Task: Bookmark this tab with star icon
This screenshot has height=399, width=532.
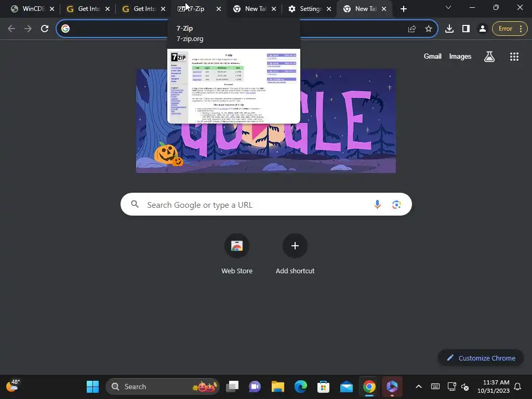Action: click(x=429, y=29)
